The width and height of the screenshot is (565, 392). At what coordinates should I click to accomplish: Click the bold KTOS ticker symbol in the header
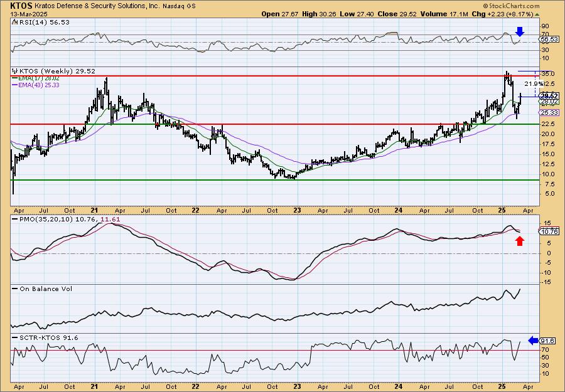21,6
